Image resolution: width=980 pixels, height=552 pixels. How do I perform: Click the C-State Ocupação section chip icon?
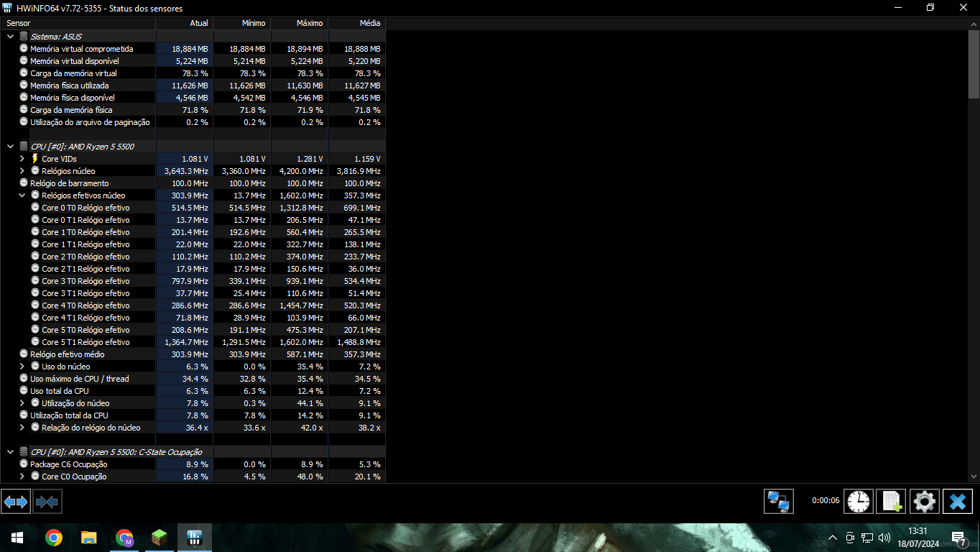pyautogui.click(x=24, y=452)
